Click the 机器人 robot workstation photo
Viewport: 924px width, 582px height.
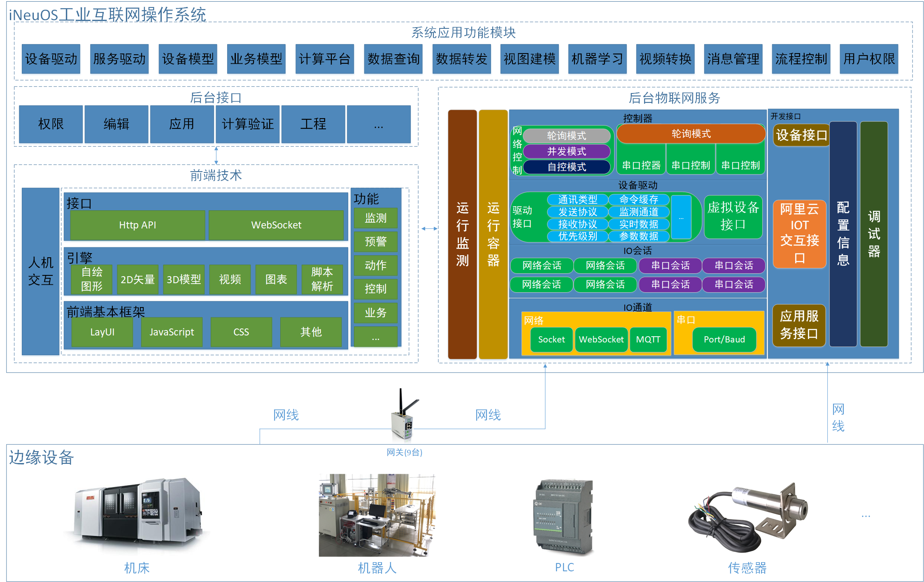pos(377,514)
